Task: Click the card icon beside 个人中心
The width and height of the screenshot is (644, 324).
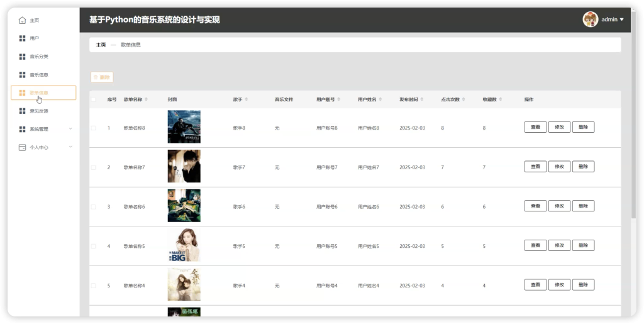Action: 22,147
